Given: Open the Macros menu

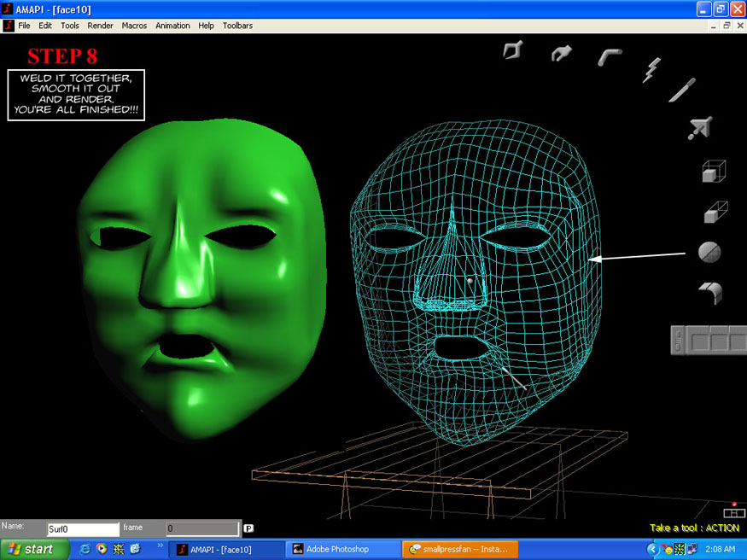Looking at the screenshot, I should pyautogui.click(x=134, y=26).
